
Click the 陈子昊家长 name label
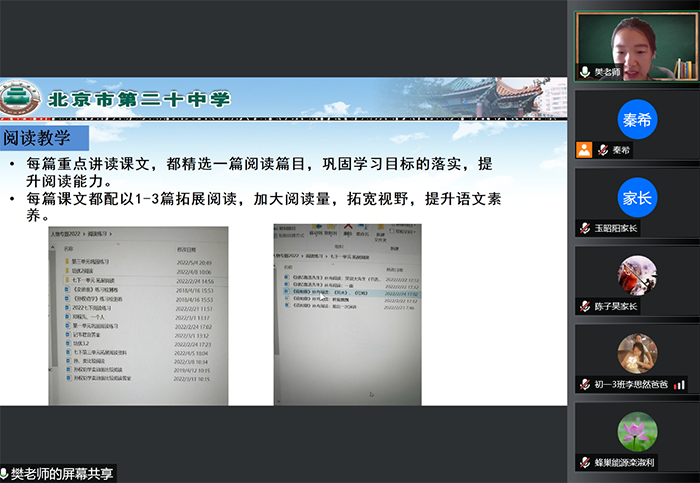click(x=615, y=306)
